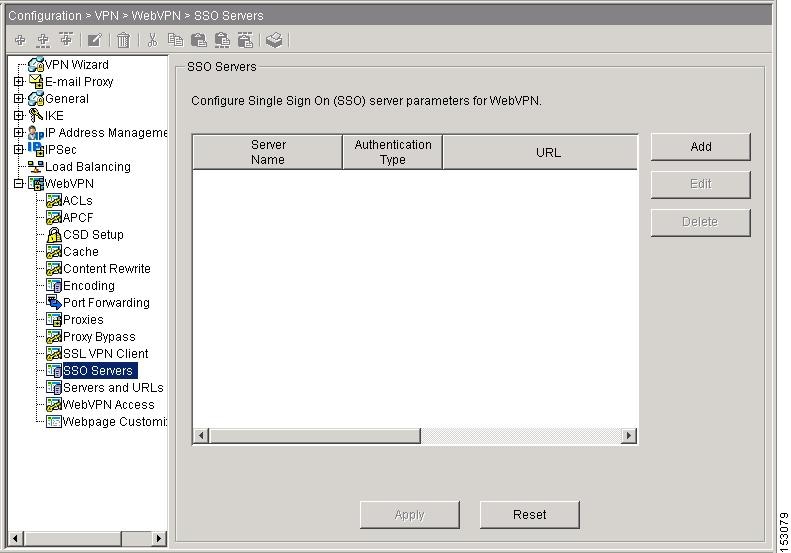The image size is (791, 553).
Task: Click the table horizontal scrollbar thumb
Action: coord(315,435)
